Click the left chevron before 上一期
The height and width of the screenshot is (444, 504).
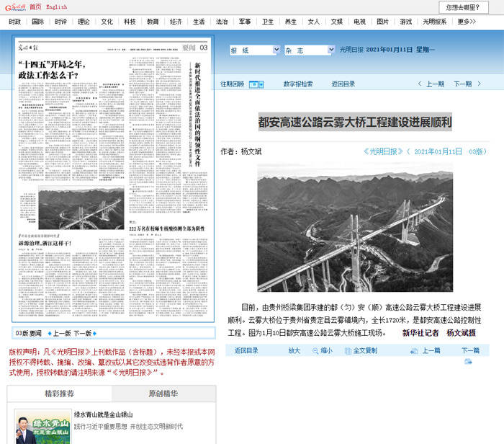(x=420, y=84)
